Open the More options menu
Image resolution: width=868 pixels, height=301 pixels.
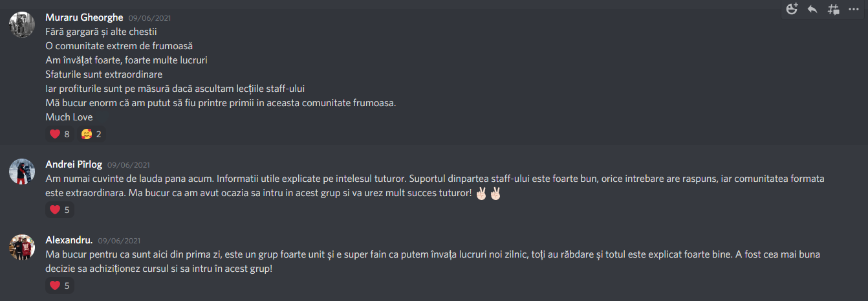click(854, 9)
